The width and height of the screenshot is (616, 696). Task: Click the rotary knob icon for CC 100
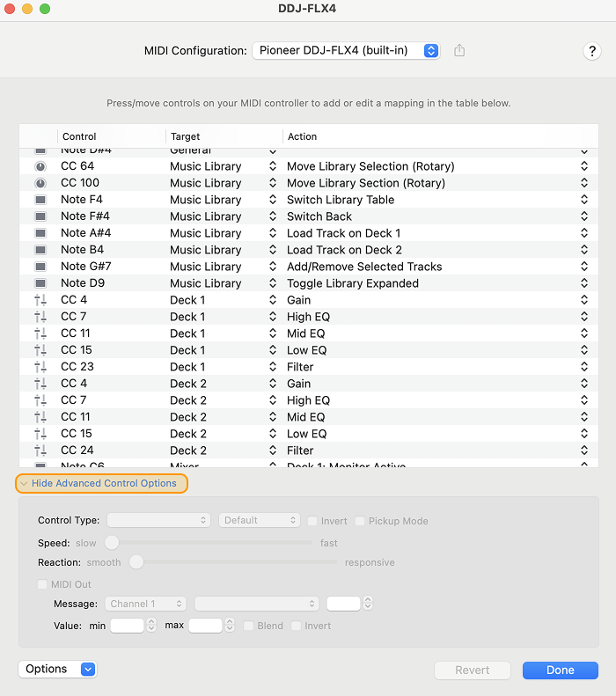tap(40, 183)
